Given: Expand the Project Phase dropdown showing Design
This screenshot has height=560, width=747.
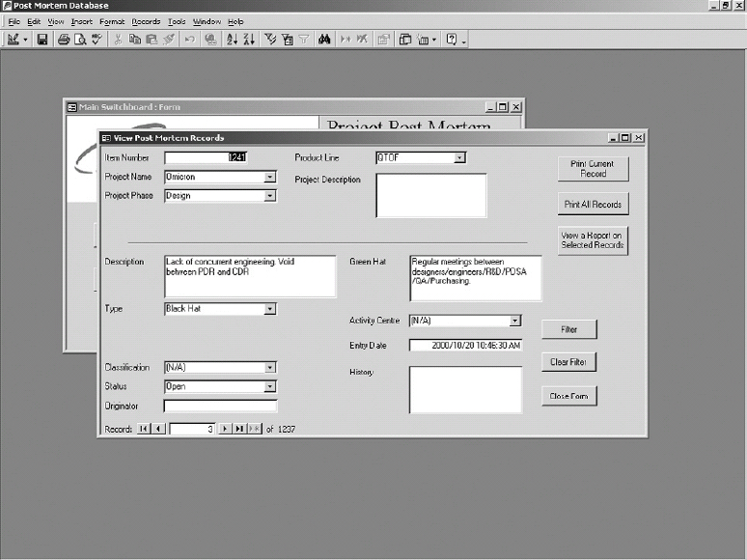Looking at the screenshot, I should click(x=269, y=196).
